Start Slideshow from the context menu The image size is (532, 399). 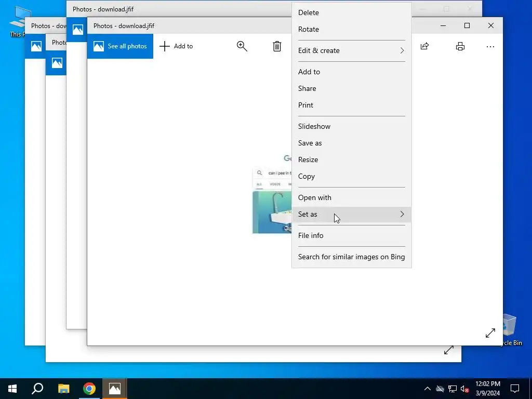tap(352, 126)
